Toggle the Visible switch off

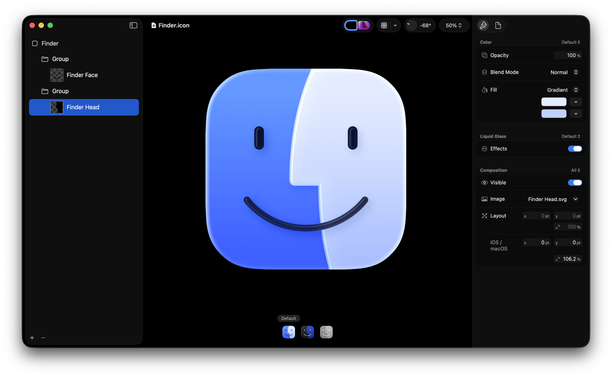[x=575, y=183]
